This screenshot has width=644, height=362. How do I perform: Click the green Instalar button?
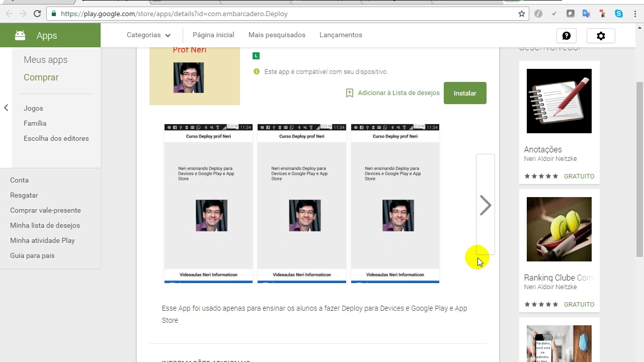pos(465,93)
